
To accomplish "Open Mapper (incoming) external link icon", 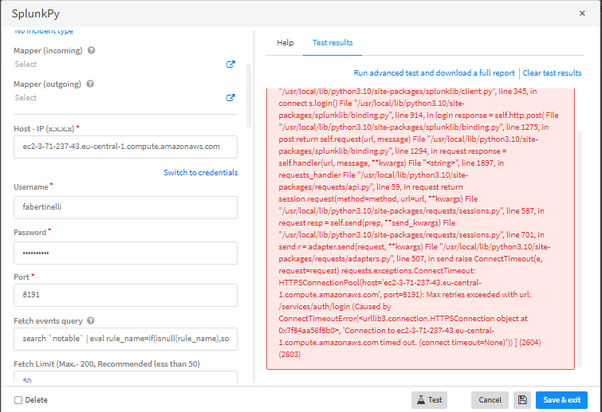I will tap(231, 65).
